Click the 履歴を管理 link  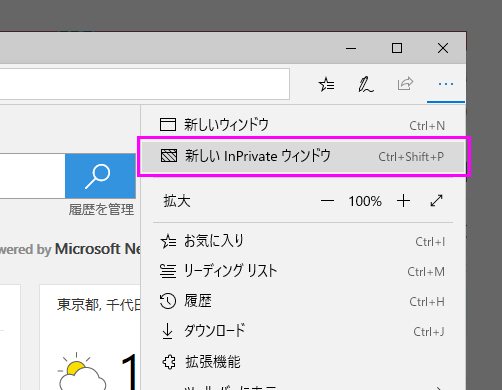(101, 210)
